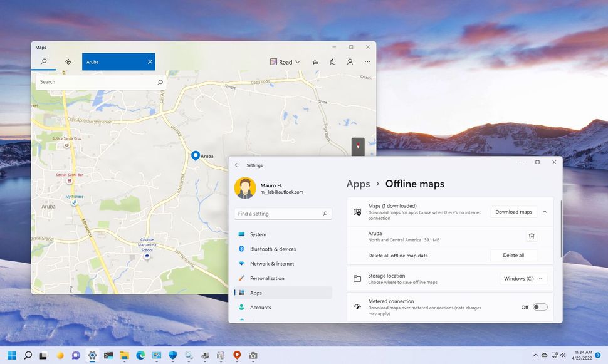The width and height of the screenshot is (608, 364).
Task: Open the Road map view dropdown
Action: pyautogui.click(x=285, y=62)
